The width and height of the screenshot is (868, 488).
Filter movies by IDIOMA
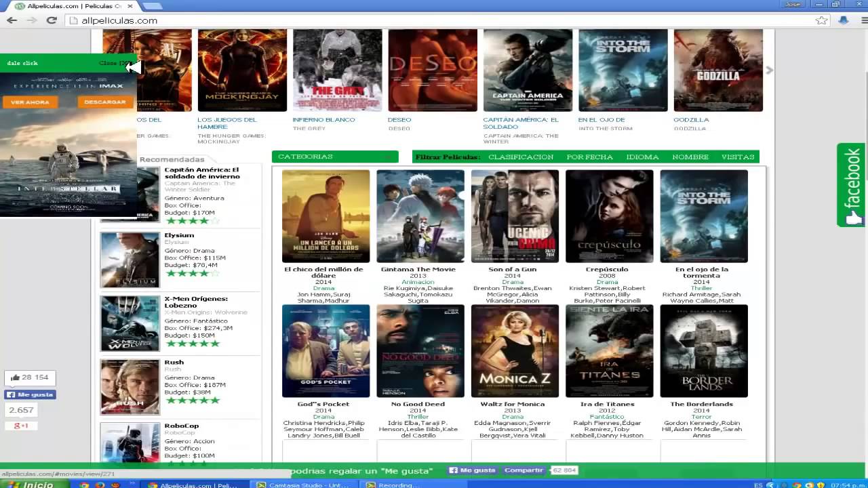pyautogui.click(x=642, y=157)
